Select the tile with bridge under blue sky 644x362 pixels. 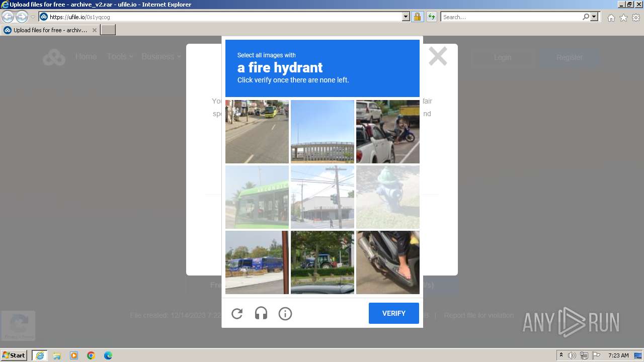pos(323,132)
